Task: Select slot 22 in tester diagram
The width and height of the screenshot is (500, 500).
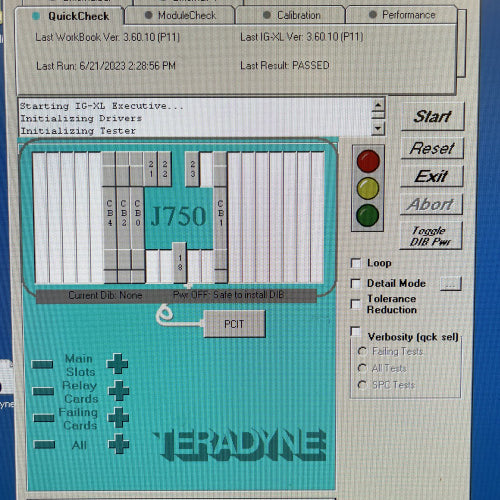Action: click(165, 169)
